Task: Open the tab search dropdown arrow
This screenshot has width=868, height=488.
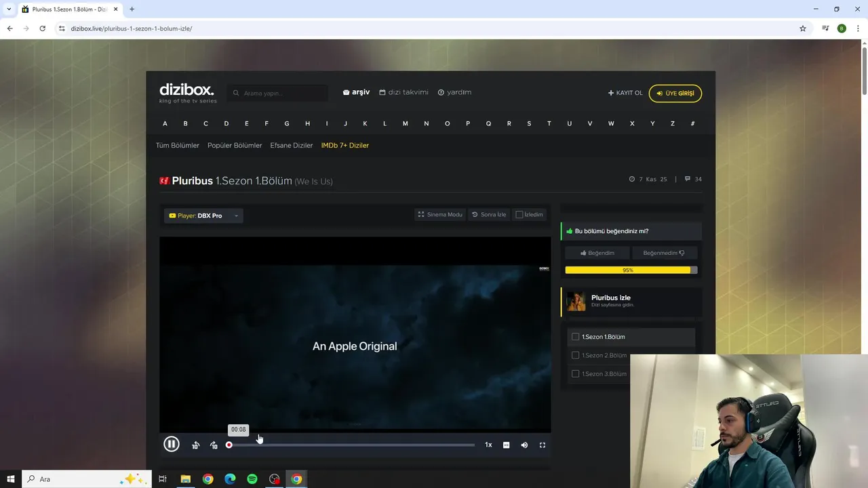Action: [x=9, y=9]
